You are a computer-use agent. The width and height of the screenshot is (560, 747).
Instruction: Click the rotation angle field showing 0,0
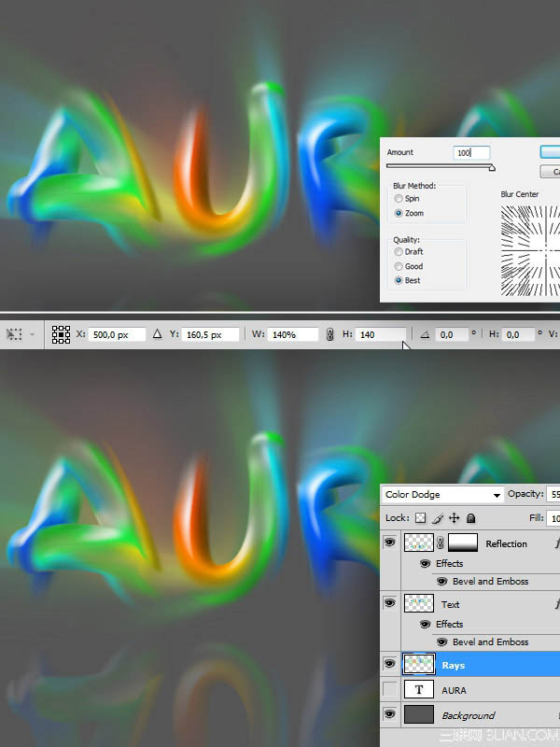(x=452, y=334)
